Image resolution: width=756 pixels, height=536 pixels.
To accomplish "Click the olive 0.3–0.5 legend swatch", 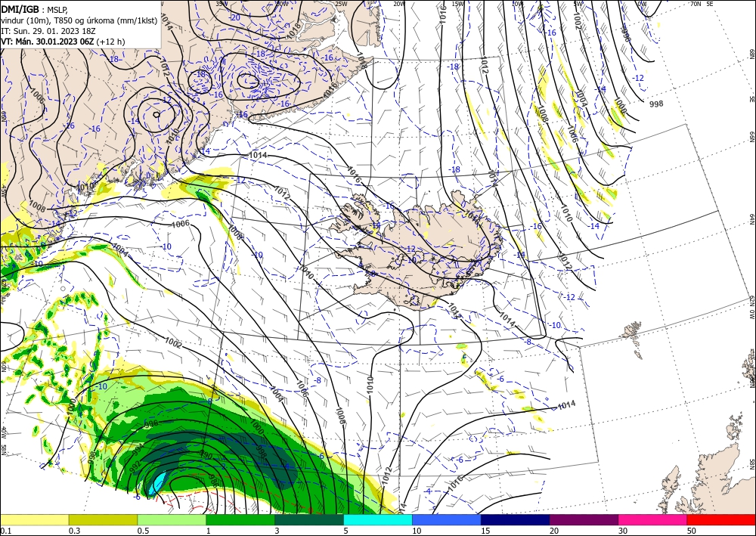I will 103,519.
